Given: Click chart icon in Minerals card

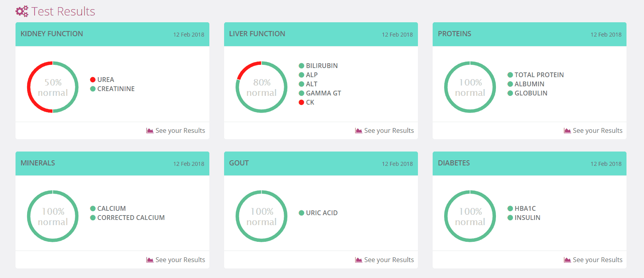Looking at the screenshot, I should [150, 260].
